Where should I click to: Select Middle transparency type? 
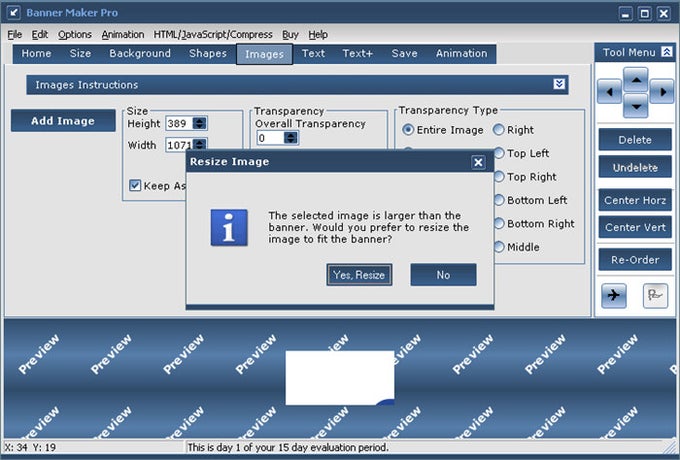click(x=499, y=247)
